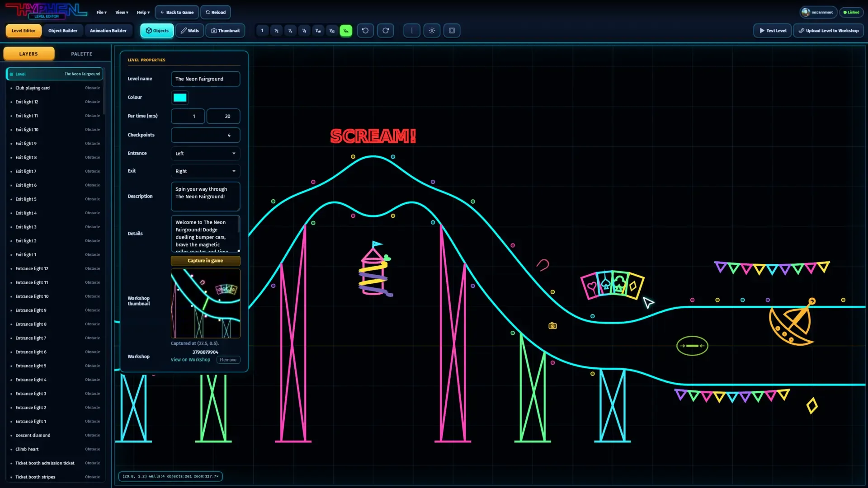Open the Thumbnail camera tool

225,31
